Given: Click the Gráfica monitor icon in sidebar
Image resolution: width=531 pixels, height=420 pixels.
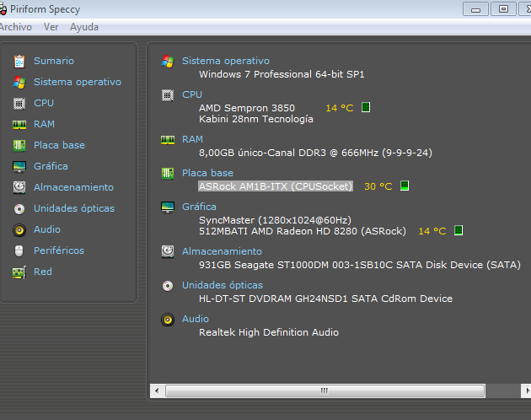Looking at the screenshot, I should click(x=19, y=167).
